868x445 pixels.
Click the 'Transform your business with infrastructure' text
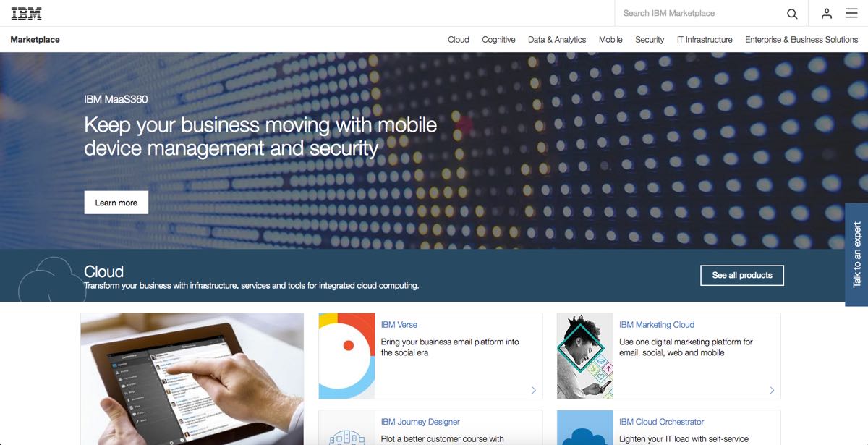pos(252,286)
